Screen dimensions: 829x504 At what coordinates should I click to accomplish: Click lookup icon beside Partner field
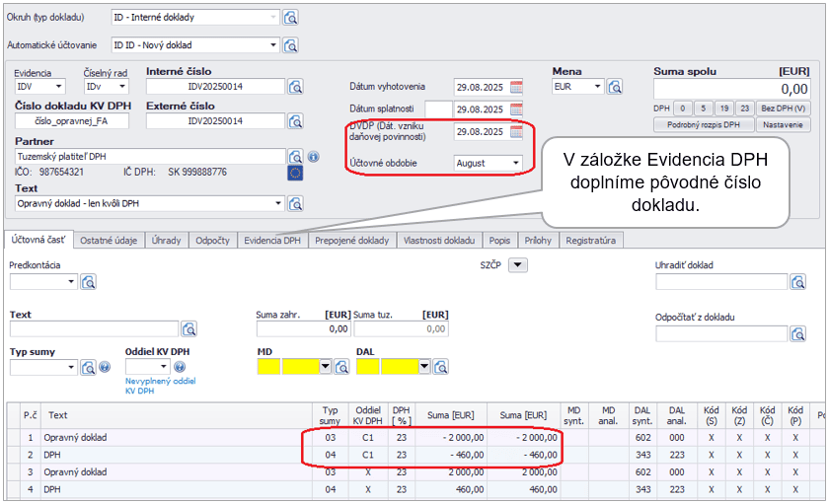(295, 157)
